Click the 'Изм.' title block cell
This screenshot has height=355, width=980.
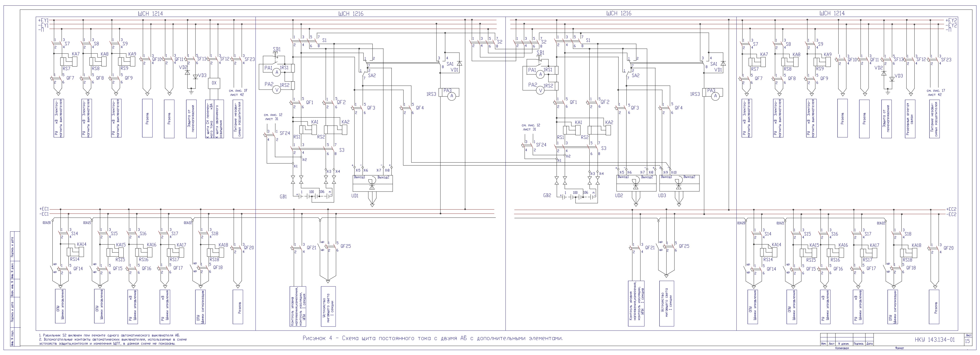coord(823,344)
